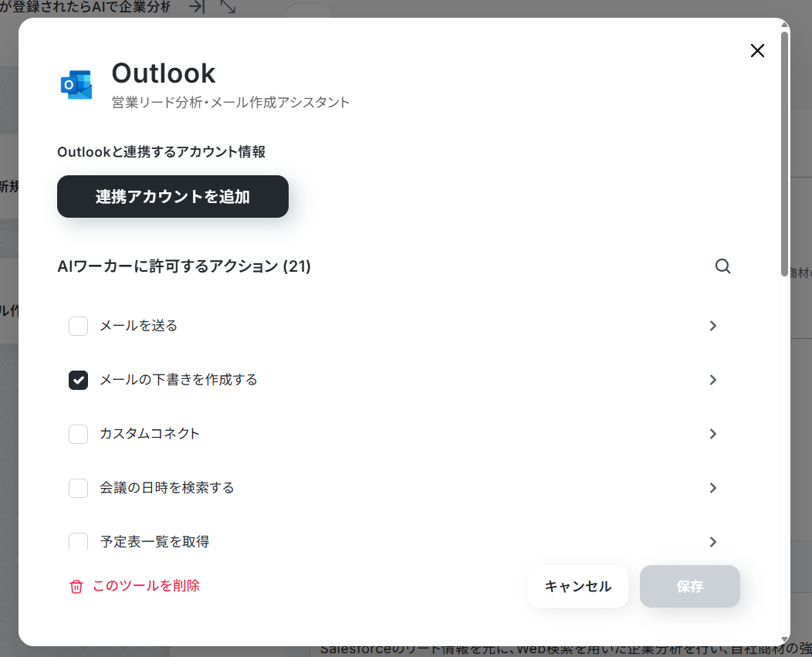Viewport: 812px width, 657px height.
Task: Click the 営業リード分析・メール作成アシスタント subtitle
Action: (x=231, y=103)
